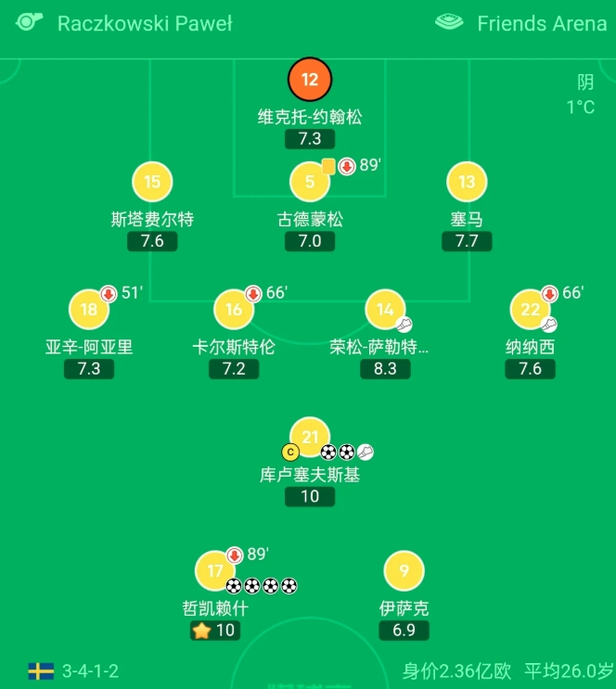Screen dimensions: 616x689
Task: Tap the 身价2.36亿欧 squad value text
Action: 456,671
